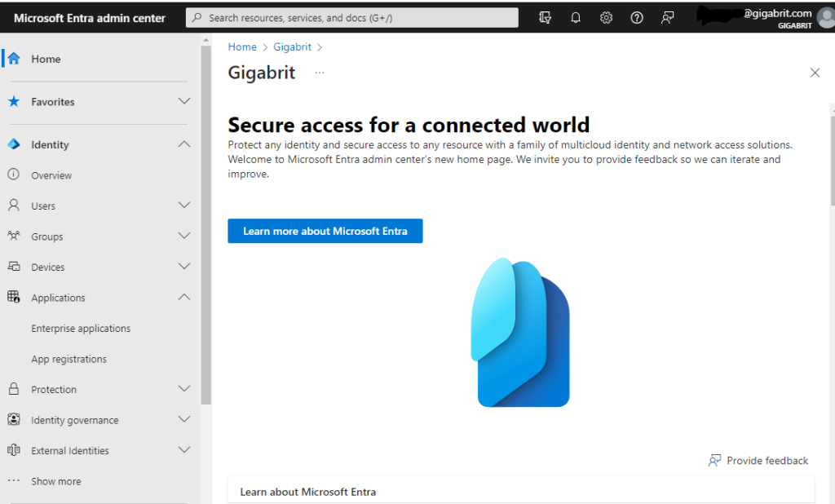Click the Favorites star icon
The height and width of the screenshot is (504, 835).
pyautogui.click(x=14, y=101)
